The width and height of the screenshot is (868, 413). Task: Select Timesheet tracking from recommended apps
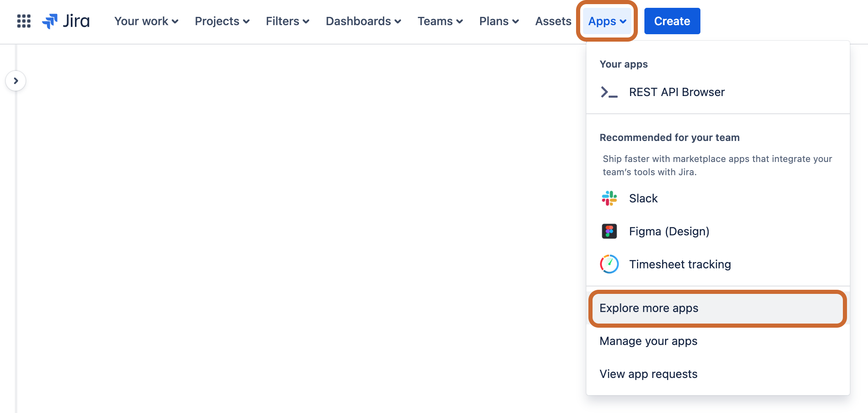(x=718, y=264)
